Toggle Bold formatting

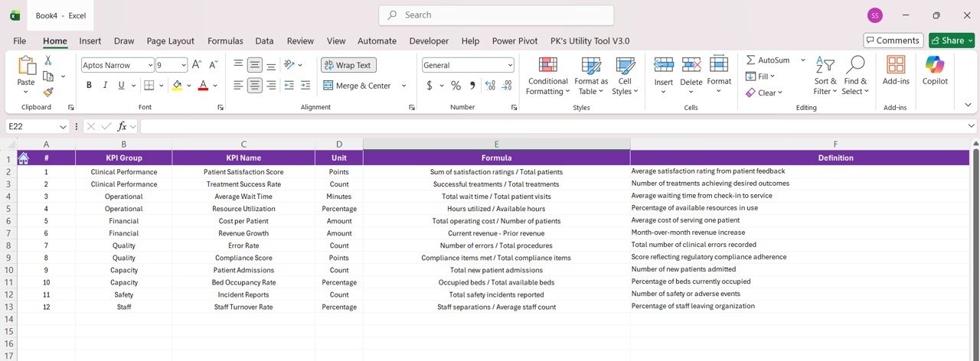point(89,86)
